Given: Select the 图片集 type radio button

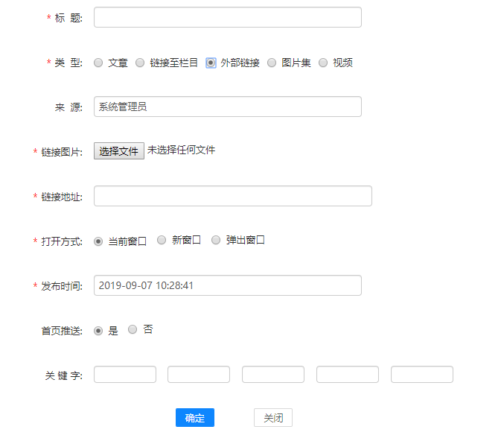Looking at the screenshot, I should [x=272, y=63].
